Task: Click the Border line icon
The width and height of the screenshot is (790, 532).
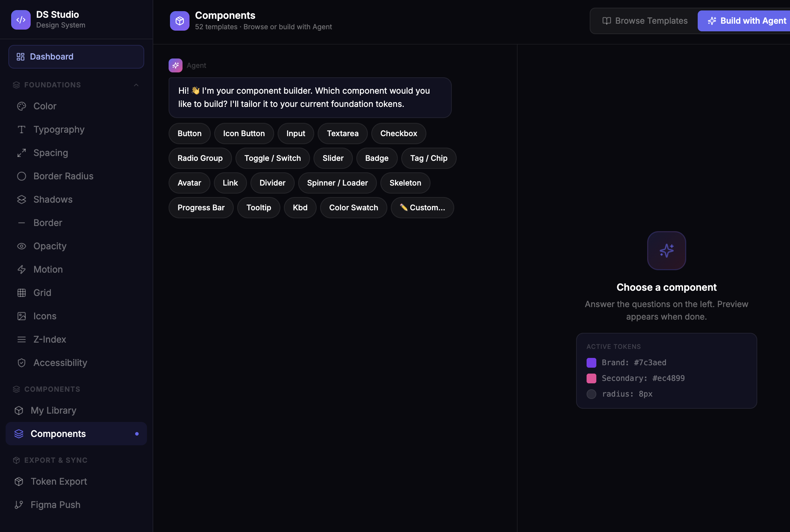Action: click(22, 223)
